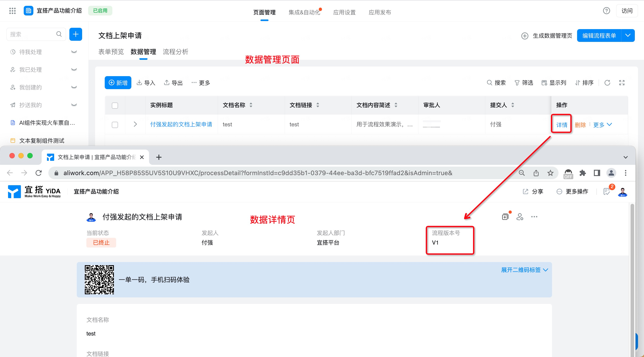Screen dimensions: 644x357
Task: Click 详情 in the row actions
Action: click(561, 125)
